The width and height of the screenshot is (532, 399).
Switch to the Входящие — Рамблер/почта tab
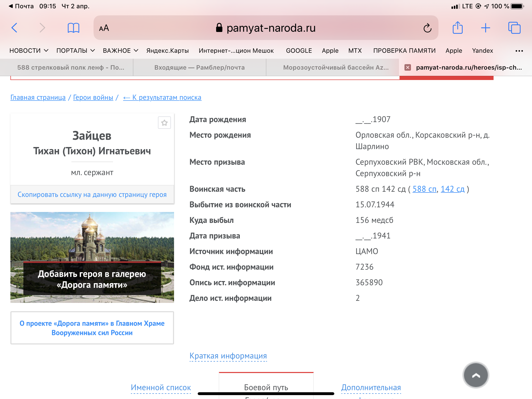coord(199,68)
